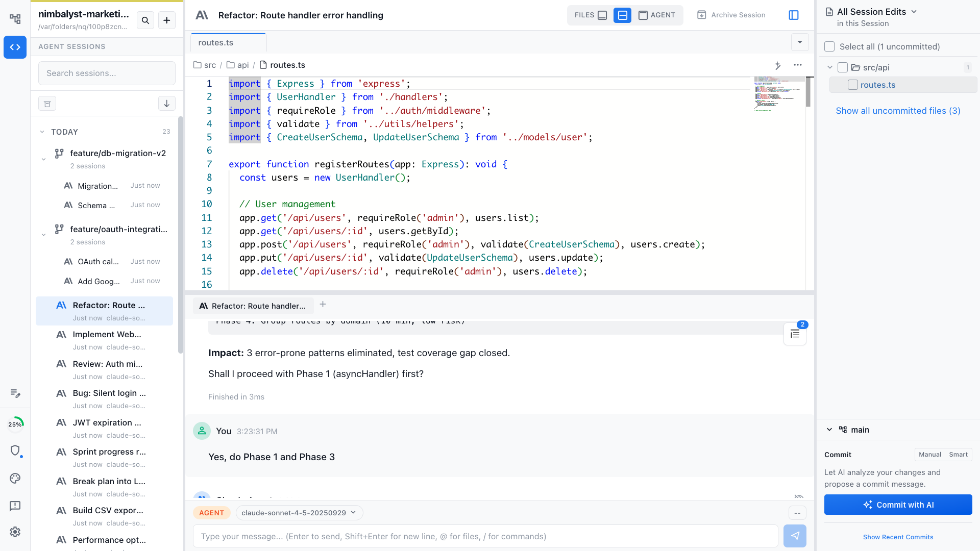Open Show all uncommitted files link

898,111
